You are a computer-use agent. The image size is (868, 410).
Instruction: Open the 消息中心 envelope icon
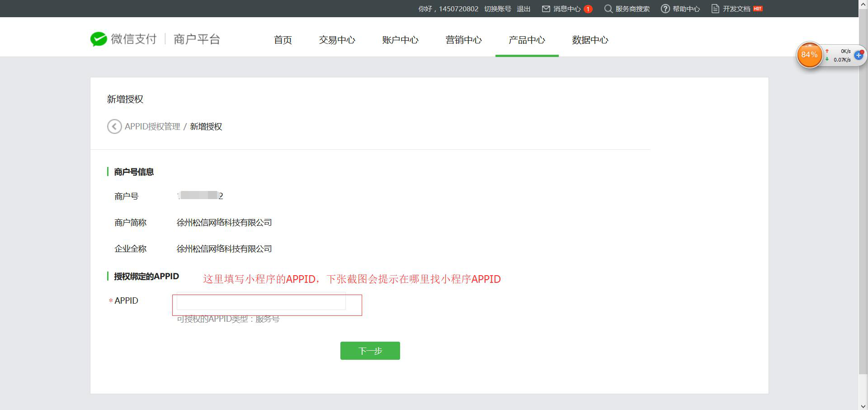click(x=546, y=9)
